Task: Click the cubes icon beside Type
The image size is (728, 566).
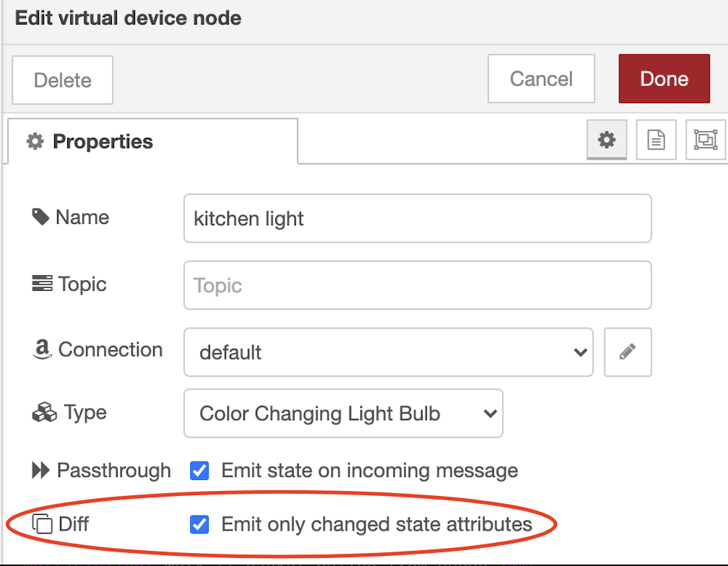Action: click(x=44, y=412)
